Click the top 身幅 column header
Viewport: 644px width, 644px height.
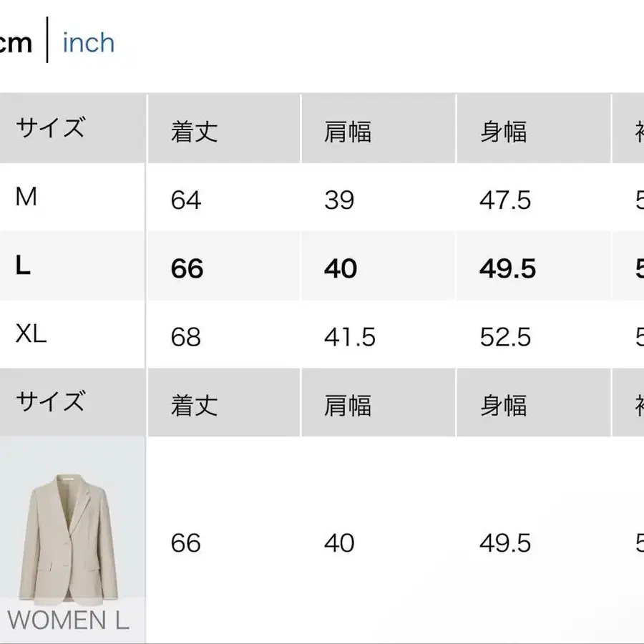pos(503,132)
